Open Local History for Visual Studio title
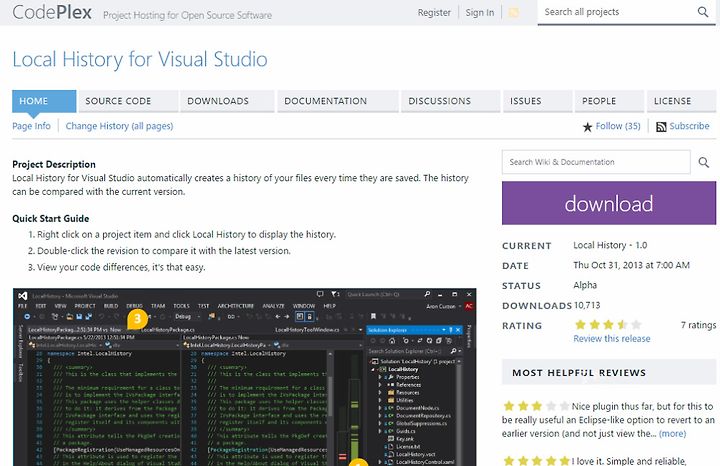The width and height of the screenshot is (720, 466). pos(140,60)
